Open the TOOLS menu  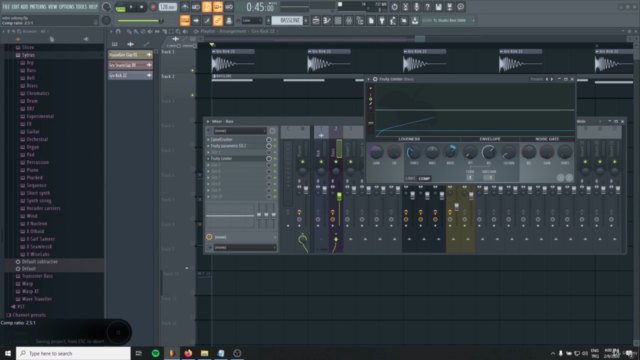[x=81, y=7]
